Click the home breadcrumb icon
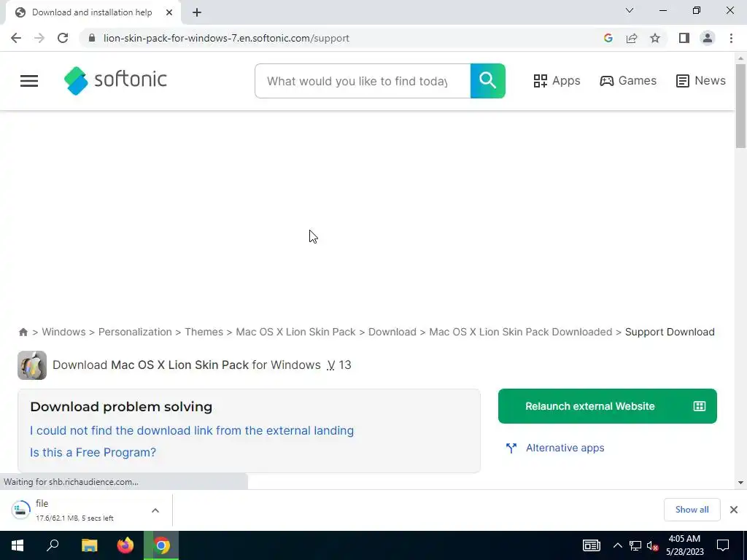747x560 pixels. coord(23,332)
